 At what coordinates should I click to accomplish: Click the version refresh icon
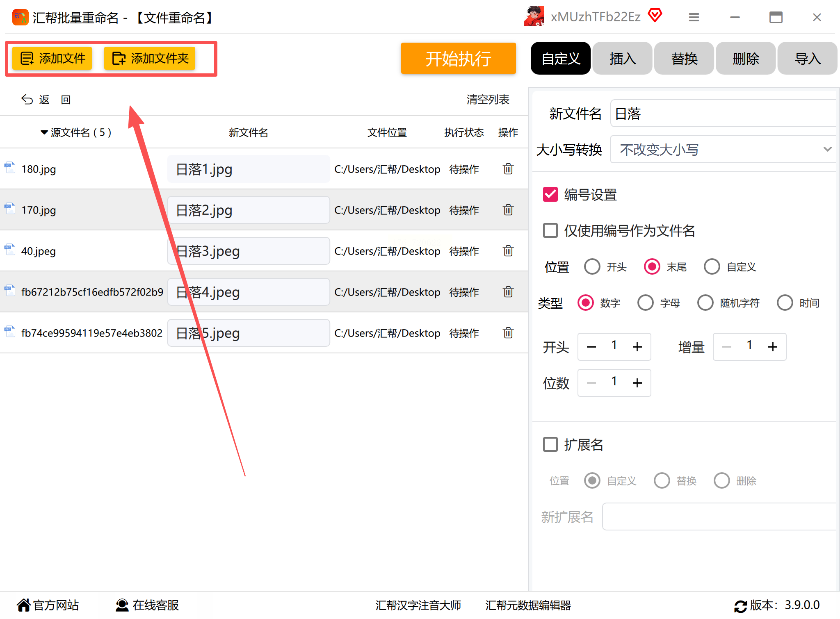[740, 606]
